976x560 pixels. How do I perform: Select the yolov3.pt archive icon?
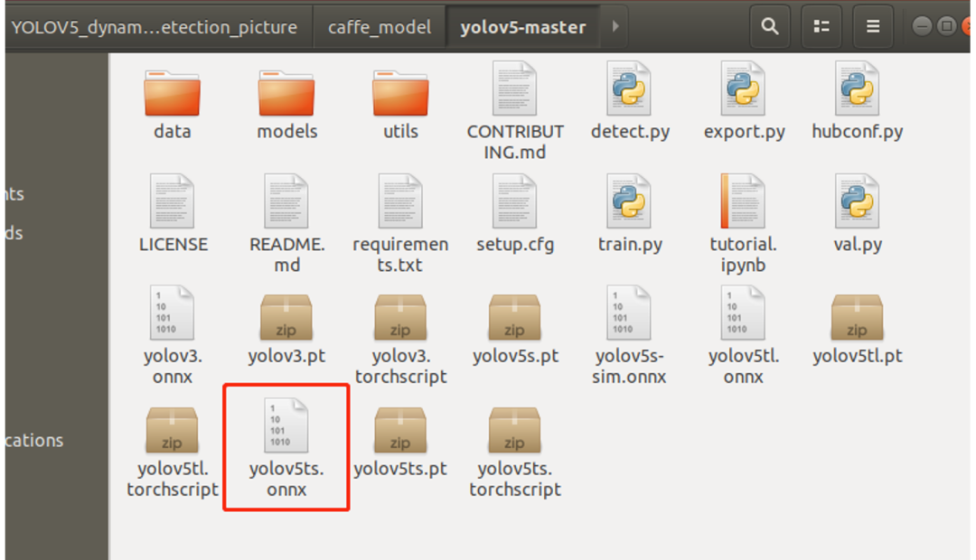[286, 317]
